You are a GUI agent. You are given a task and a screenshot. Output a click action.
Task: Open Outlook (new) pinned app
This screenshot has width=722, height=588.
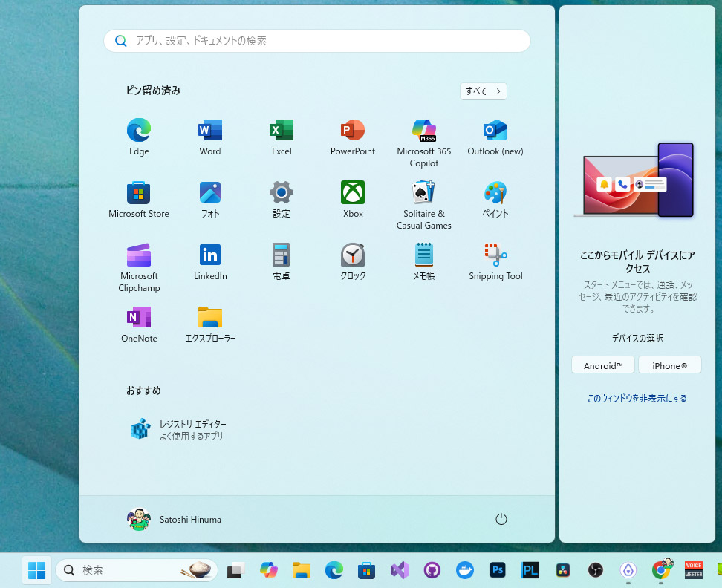click(x=495, y=137)
